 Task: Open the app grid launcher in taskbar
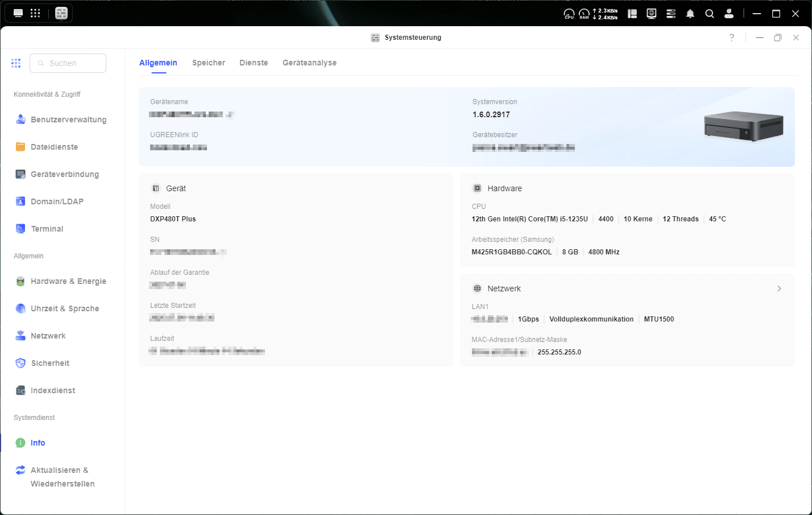[35, 13]
